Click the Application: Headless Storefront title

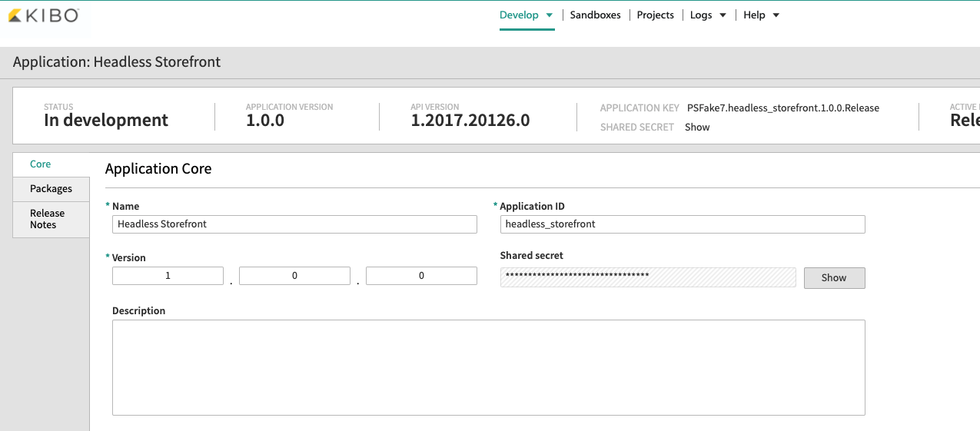(117, 62)
